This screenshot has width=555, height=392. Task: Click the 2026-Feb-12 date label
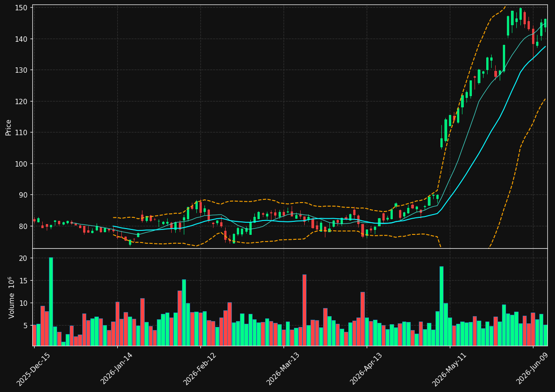[x=200, y=369]
